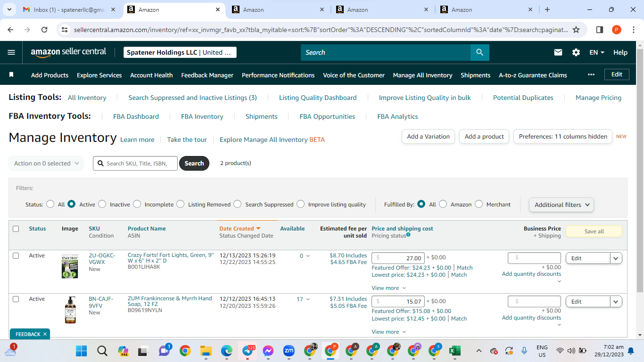Open the Edit dropdown arrow for Crazy Forts
This screenshot has width=644, height=362.
tap(616, 258)
